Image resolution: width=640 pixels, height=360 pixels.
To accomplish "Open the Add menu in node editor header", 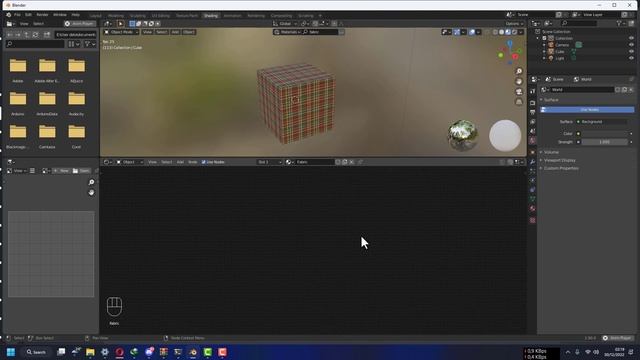I will tap(180, 162).
